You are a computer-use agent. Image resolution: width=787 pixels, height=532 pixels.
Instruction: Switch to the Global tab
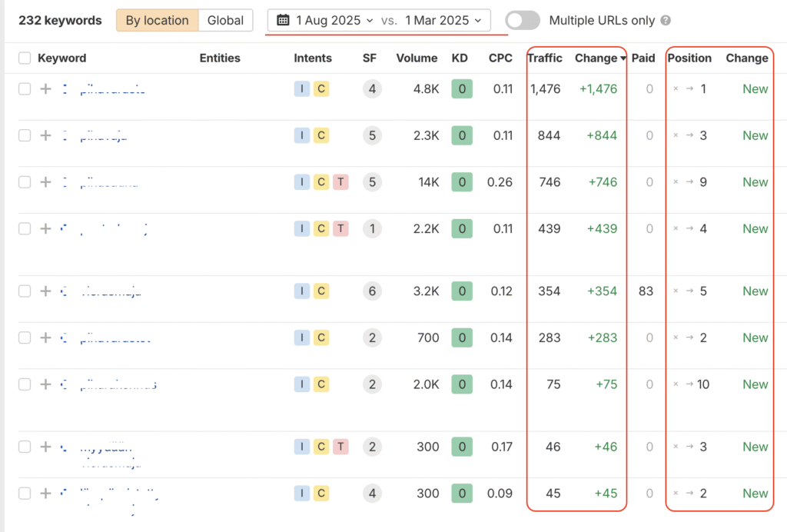coord(225,21)
